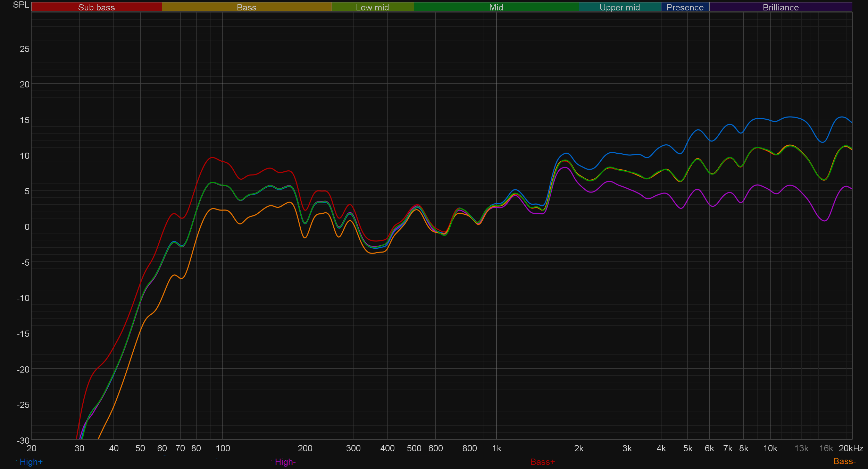Click the 20 Hz frequency axis label
The height and width of the screenshot is (469, 868).
[32, 449]
